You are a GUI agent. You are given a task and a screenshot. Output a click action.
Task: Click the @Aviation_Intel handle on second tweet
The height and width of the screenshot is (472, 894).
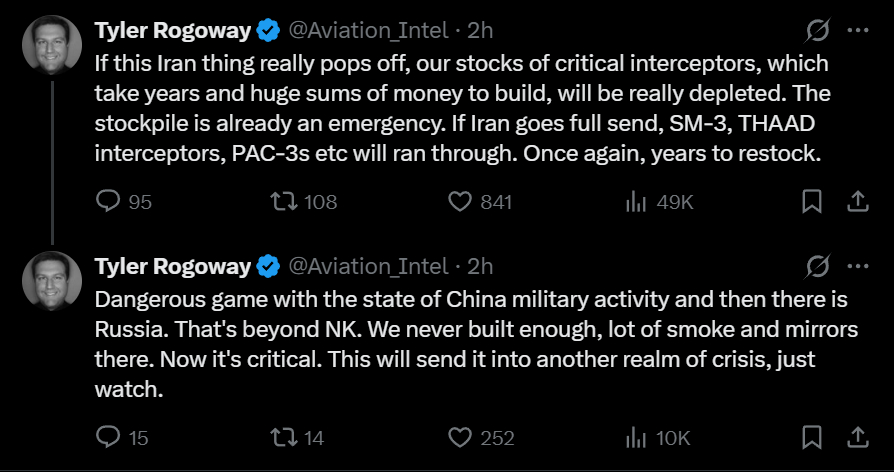[x=368, y=266]
